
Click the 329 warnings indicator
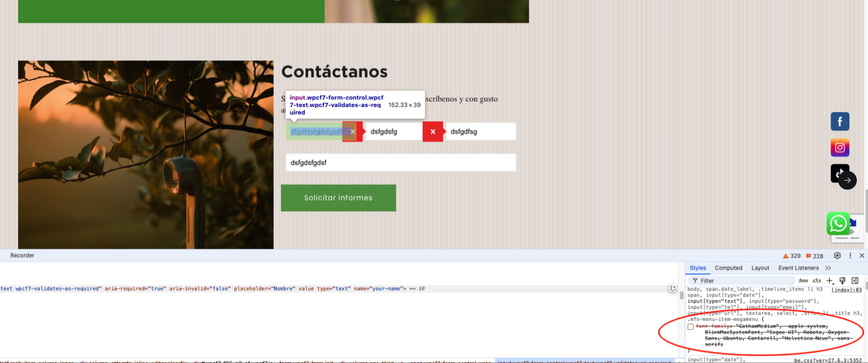coord(792,256)
